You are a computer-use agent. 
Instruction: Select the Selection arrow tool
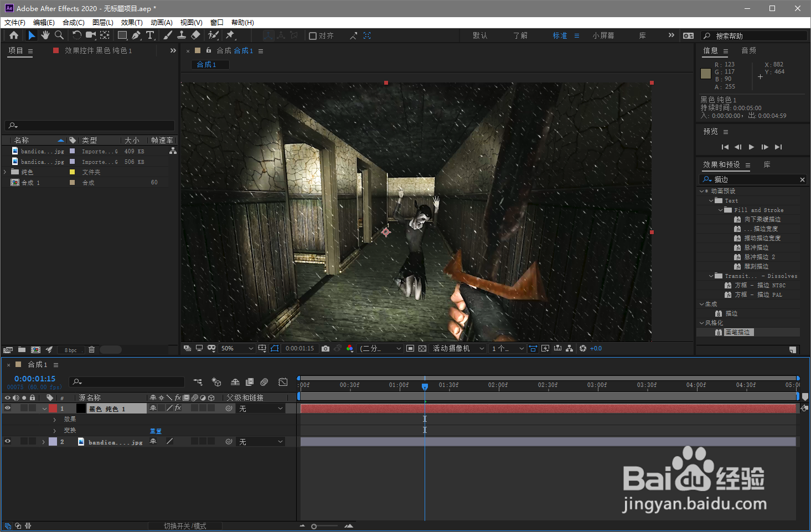coord(32,35)
